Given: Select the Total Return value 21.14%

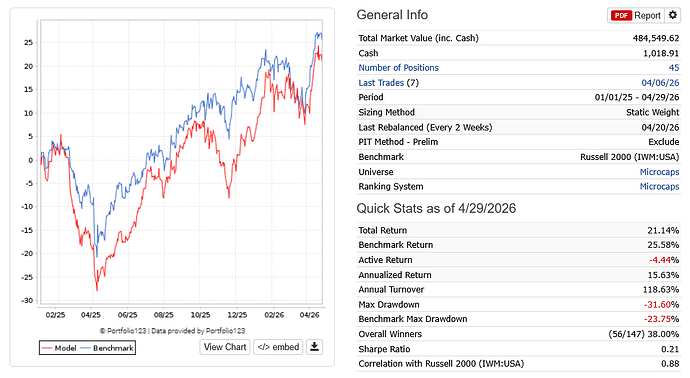Looking at the screenshot, I should (x=663, y=231).
